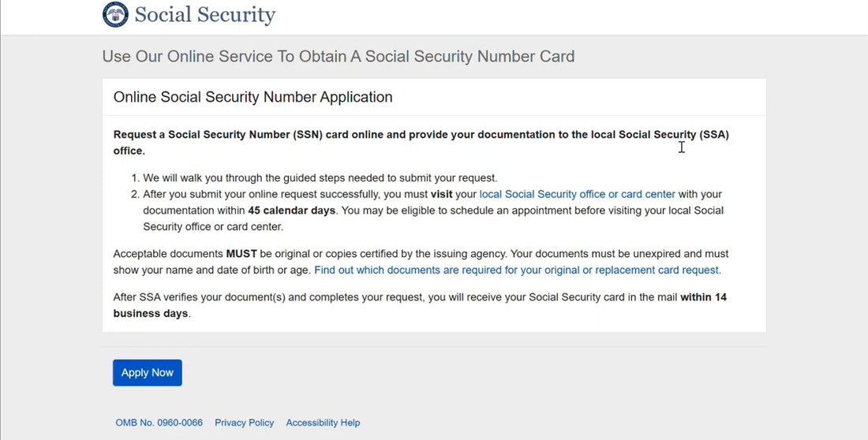Click the Use Our Online Service page heading
This screenshot has width=868, height=440.
click(x=339, y=56)
